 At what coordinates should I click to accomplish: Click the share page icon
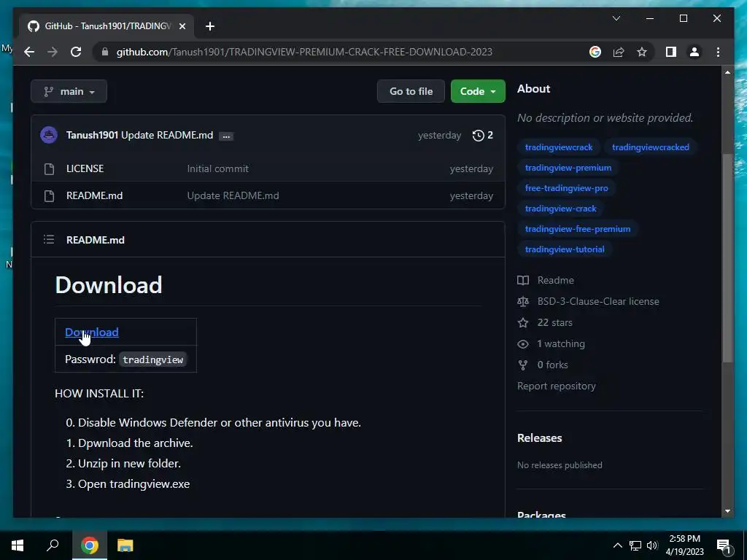pyautogui.click(x=619, y=52)
